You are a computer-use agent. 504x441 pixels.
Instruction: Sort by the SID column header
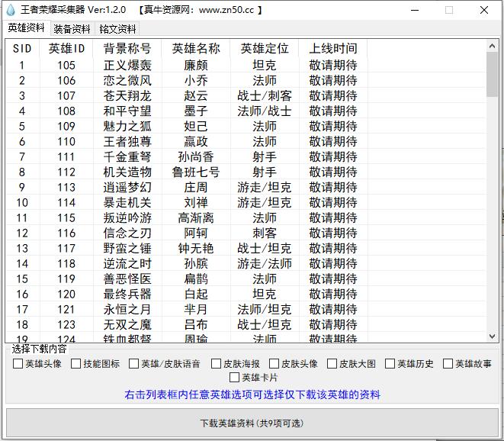tap(22, 49)
